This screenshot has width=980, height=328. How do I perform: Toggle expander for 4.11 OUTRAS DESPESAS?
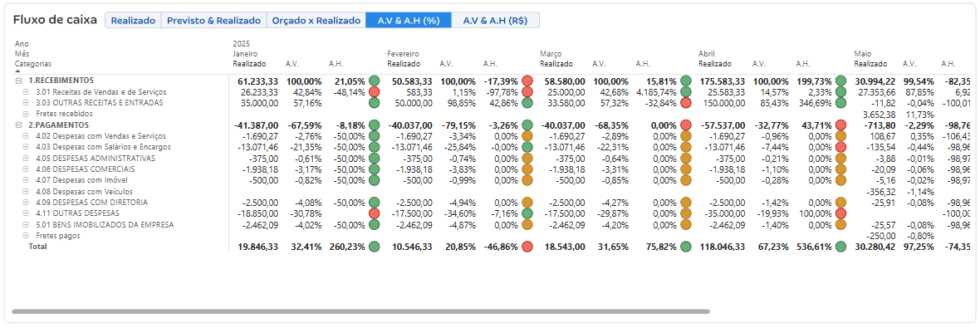tap(26, 213)
